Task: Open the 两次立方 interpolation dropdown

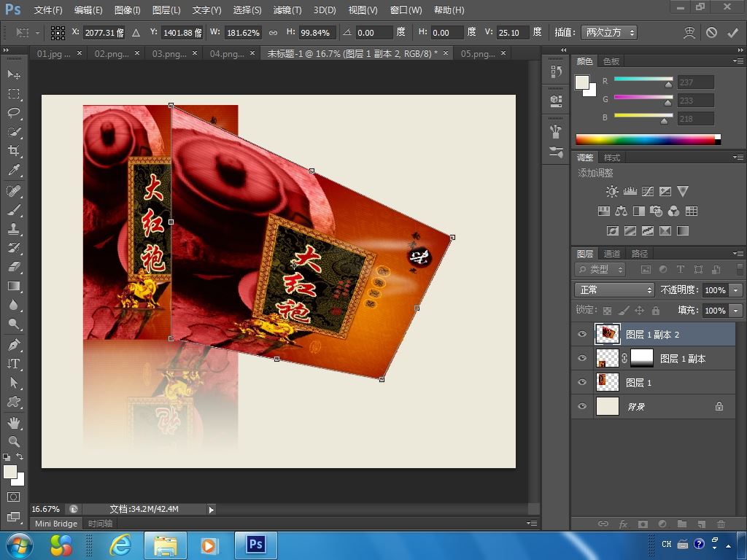Action: point(608,33)
